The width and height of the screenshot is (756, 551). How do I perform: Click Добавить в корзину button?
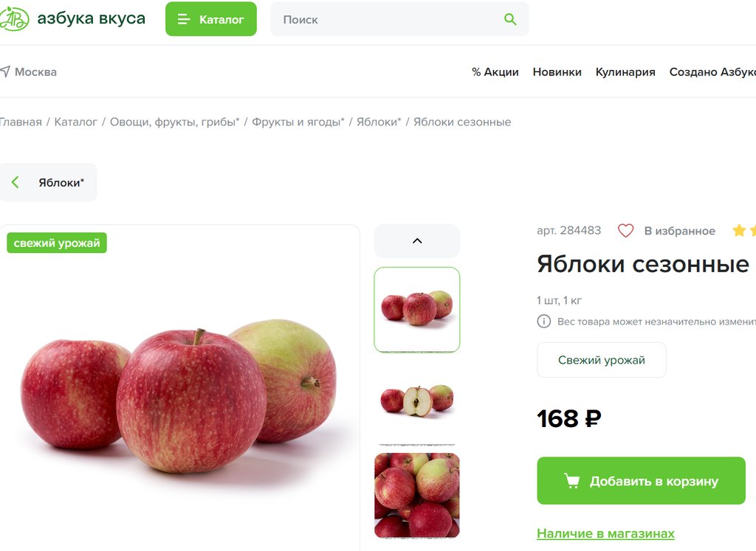[642, 481]
